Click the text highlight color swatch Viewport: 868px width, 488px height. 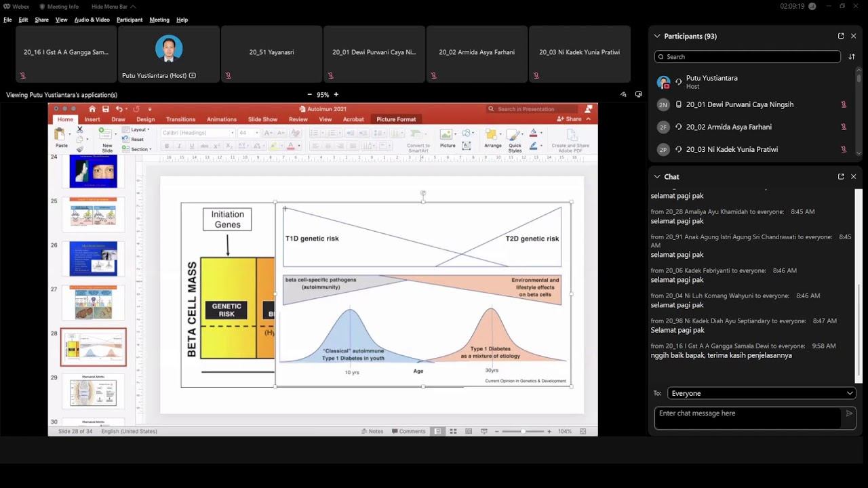click(x=273, y=146)
